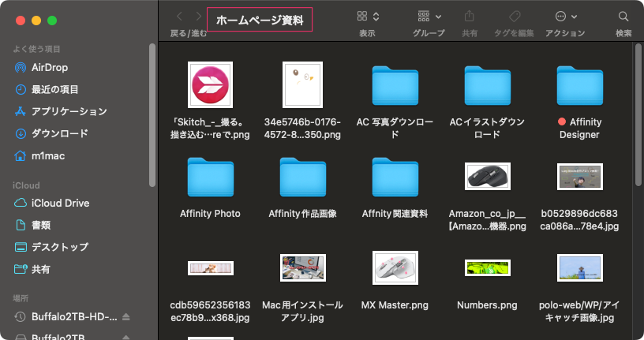
Task: Open the Group (グループ) dropdown
Action: [x=429, y=17]
